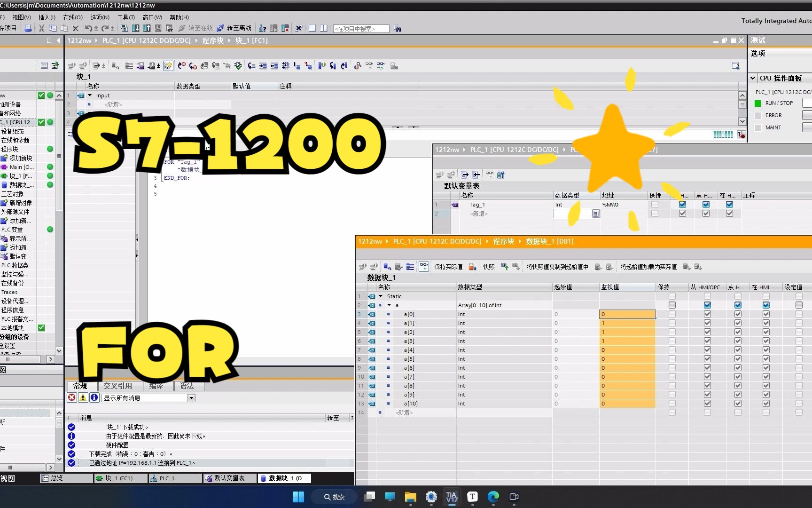812x508 pixels.
Task: Toggle 设定值 setpoint checkbox for array a
Action: (799, 305)
